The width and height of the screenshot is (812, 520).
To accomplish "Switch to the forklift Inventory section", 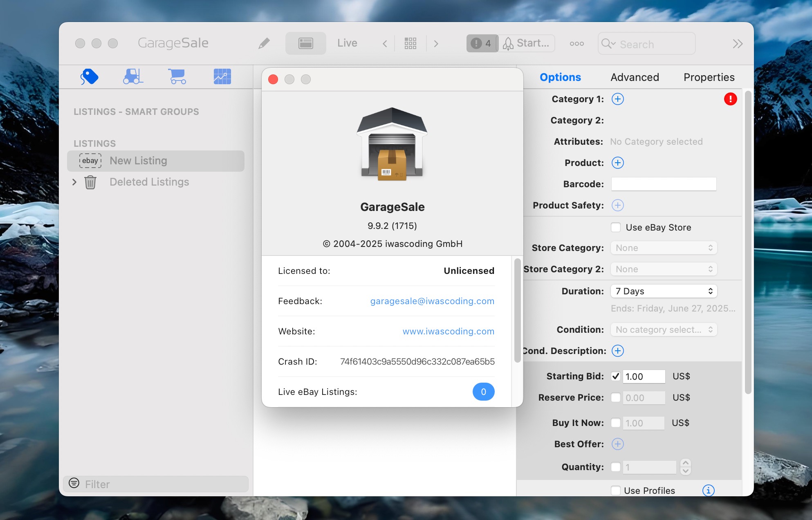I will [133, 76].
